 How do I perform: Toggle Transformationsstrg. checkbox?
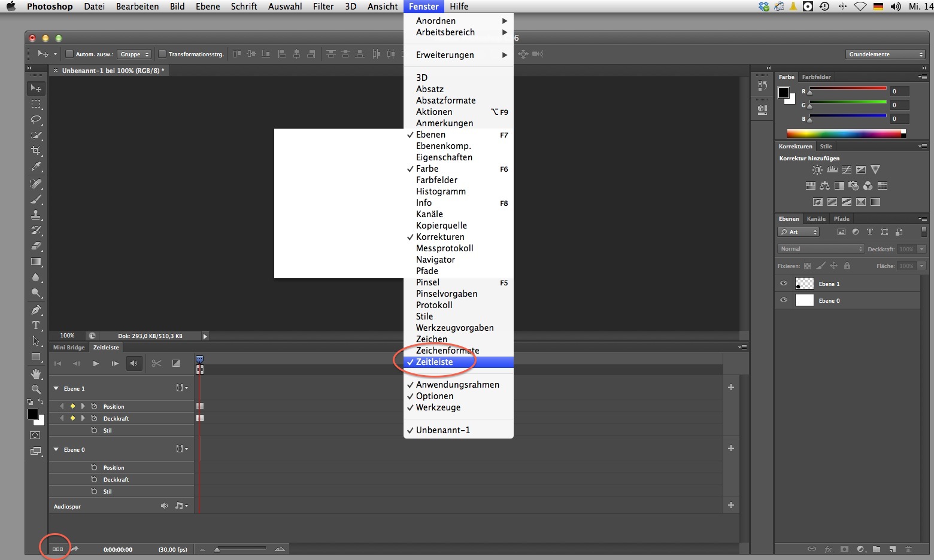pyautogui.click(x=162, y=54)
